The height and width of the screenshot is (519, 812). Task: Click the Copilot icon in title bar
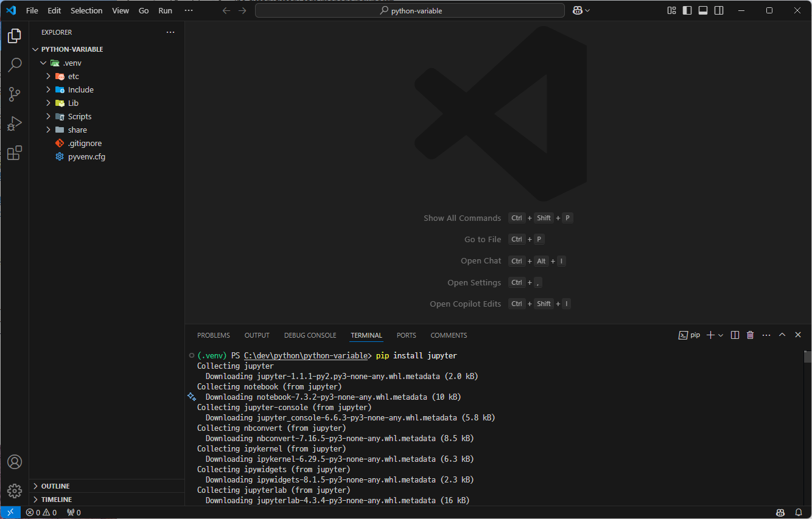[x=578, y=10]
